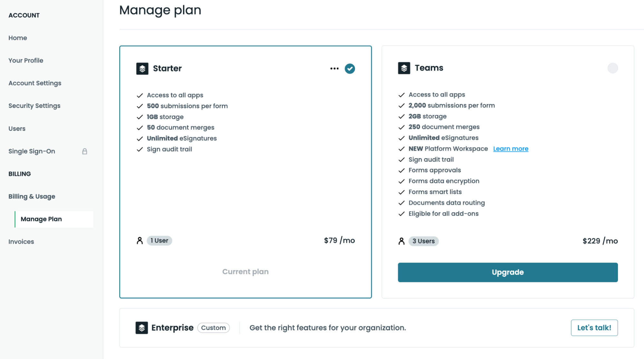This screenshot has width=644, height=359.
Task: Click the 3 Users badge
Action: [x=423, y=241]
